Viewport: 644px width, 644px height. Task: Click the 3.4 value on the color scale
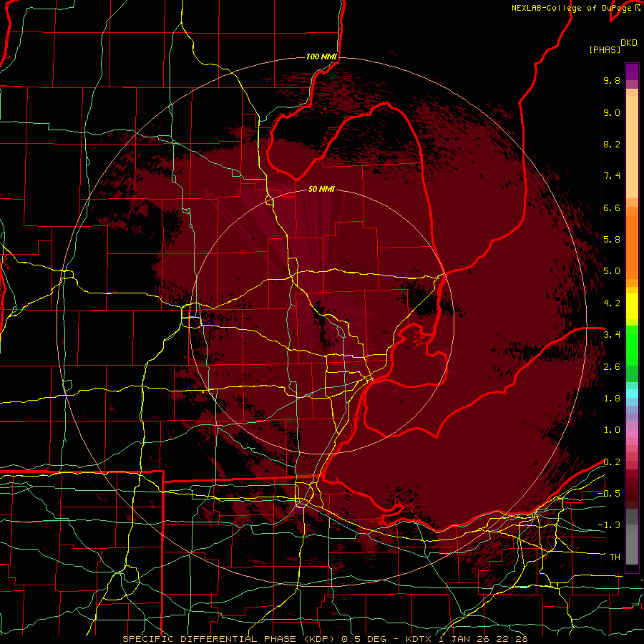pyautogui.click(x=612, y=335)
